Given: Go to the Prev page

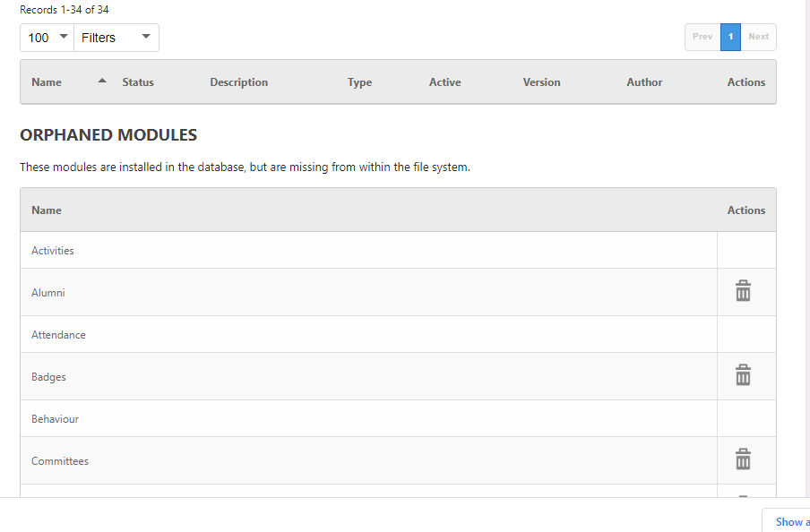Looking at the screenshot, I should (x=702, y=37).
